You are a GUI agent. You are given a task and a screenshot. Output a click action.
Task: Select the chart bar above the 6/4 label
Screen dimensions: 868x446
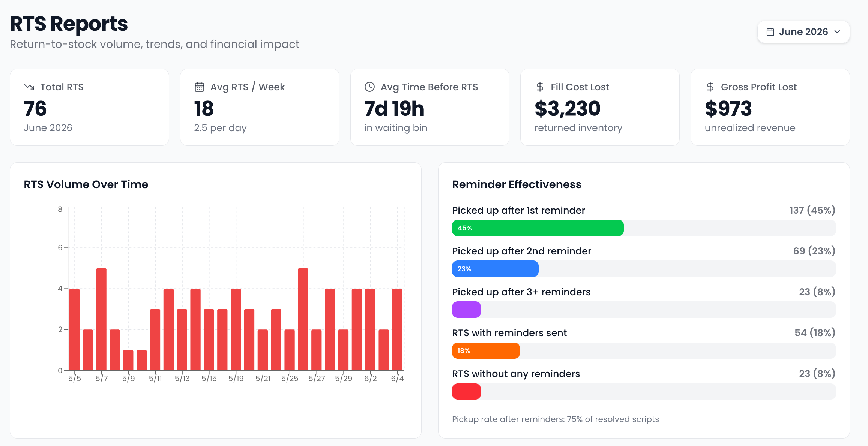(397, 329)
